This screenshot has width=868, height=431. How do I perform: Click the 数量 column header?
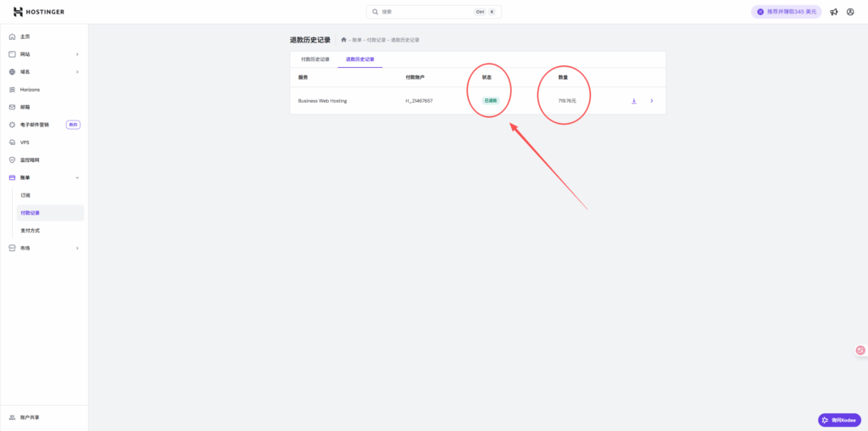point(563,77)
